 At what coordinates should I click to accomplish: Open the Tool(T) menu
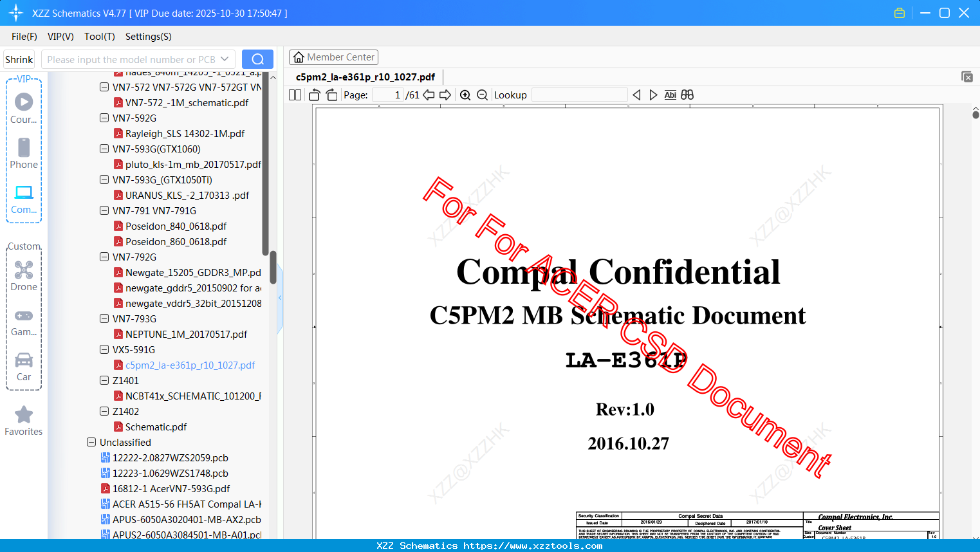(x=100, y=37)
